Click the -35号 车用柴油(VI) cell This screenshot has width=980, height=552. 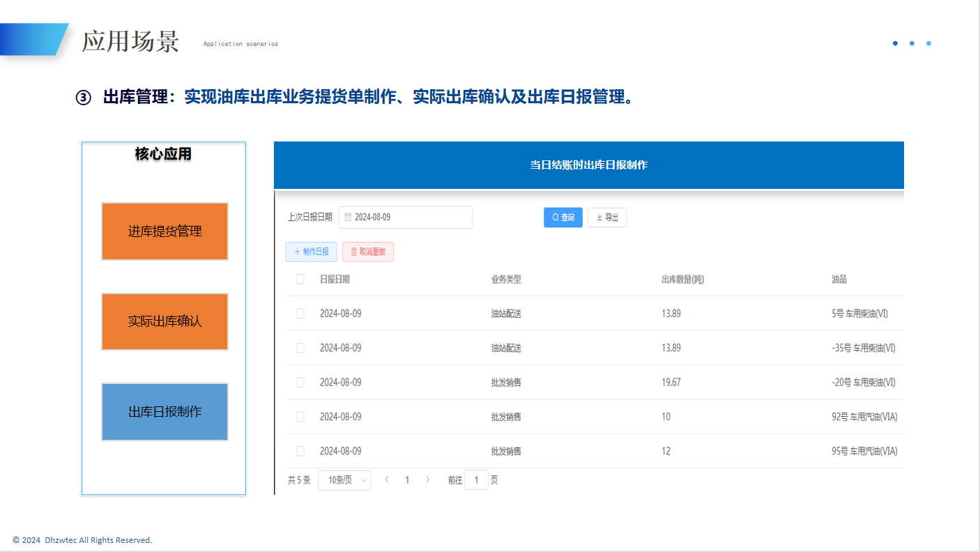pyautogui.click(x=864, y=348)
